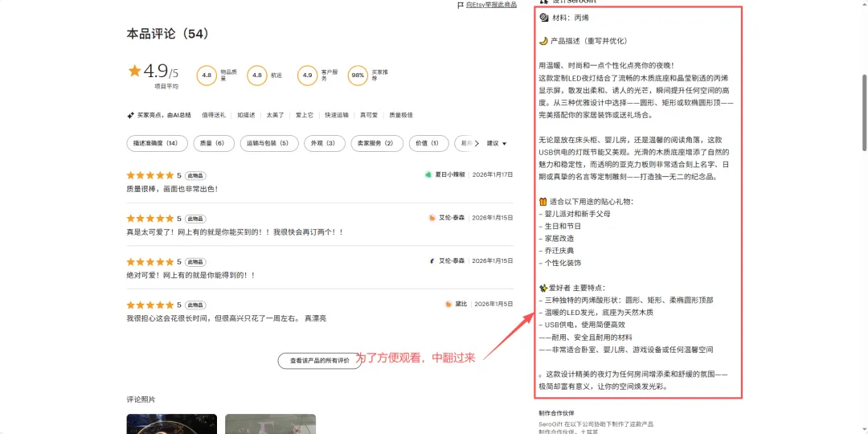Click the five stars on the '绝对可爱' review
Viewport: 868px width, 434px height.
point(150,262)
